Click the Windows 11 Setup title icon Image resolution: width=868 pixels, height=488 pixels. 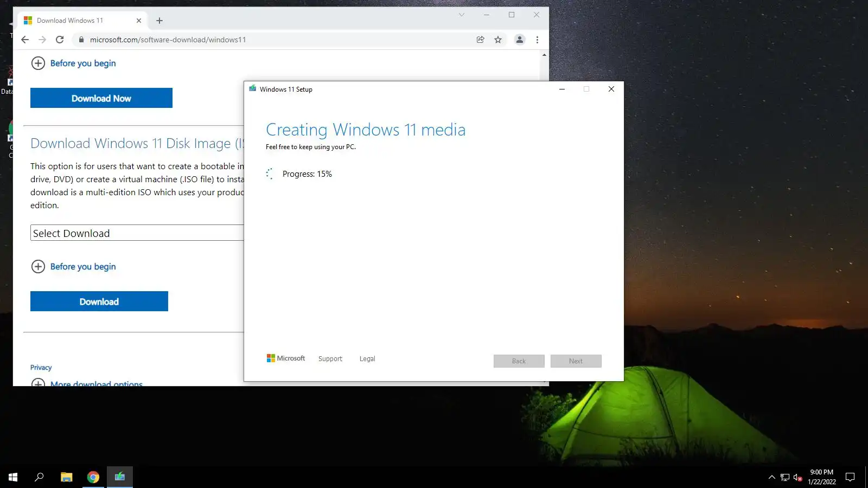[252, 88]
